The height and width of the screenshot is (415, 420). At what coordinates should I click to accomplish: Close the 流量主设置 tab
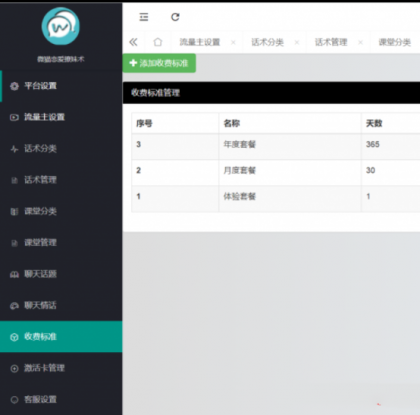[233, 42]
